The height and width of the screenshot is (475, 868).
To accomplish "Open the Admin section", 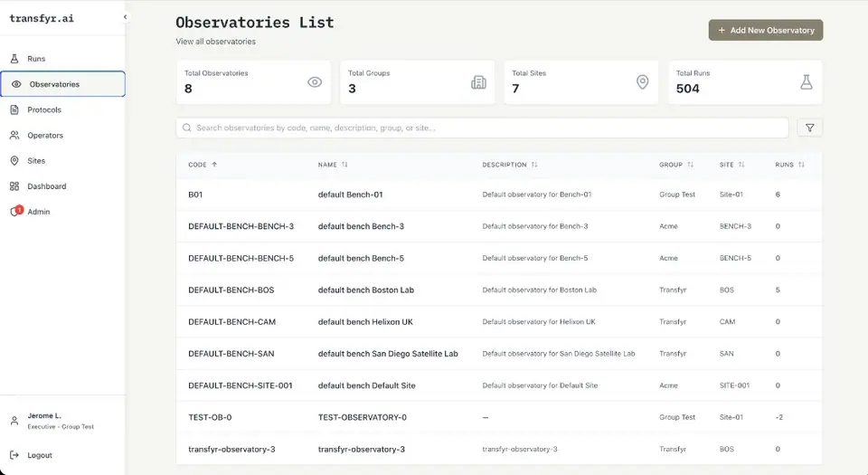I will point(62,212).
